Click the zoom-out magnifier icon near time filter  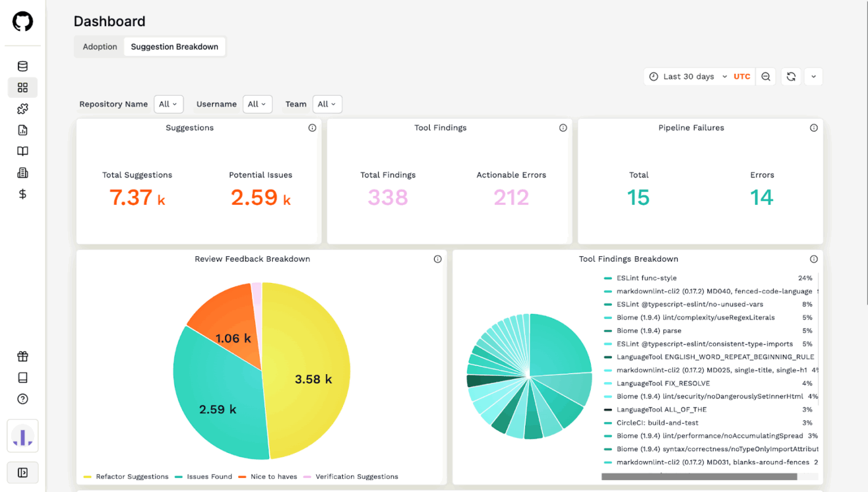[x=766, y=76]
